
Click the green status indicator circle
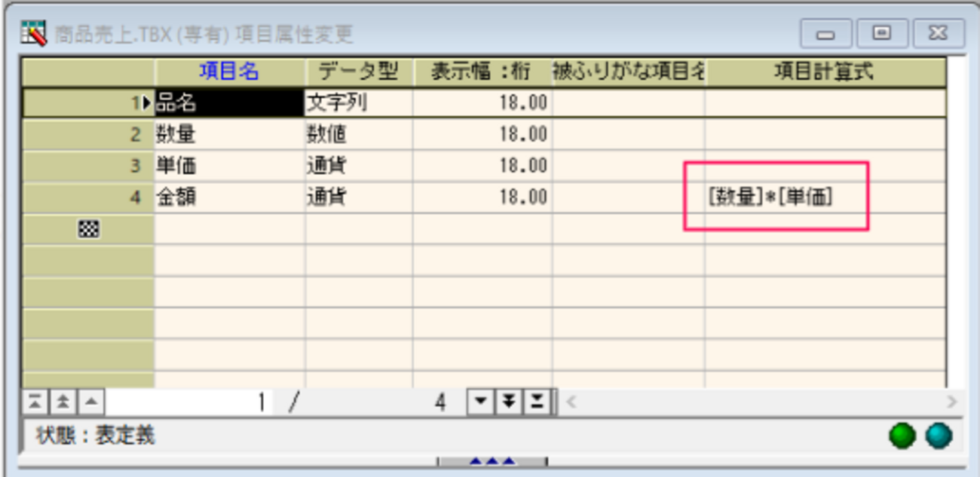903,435
